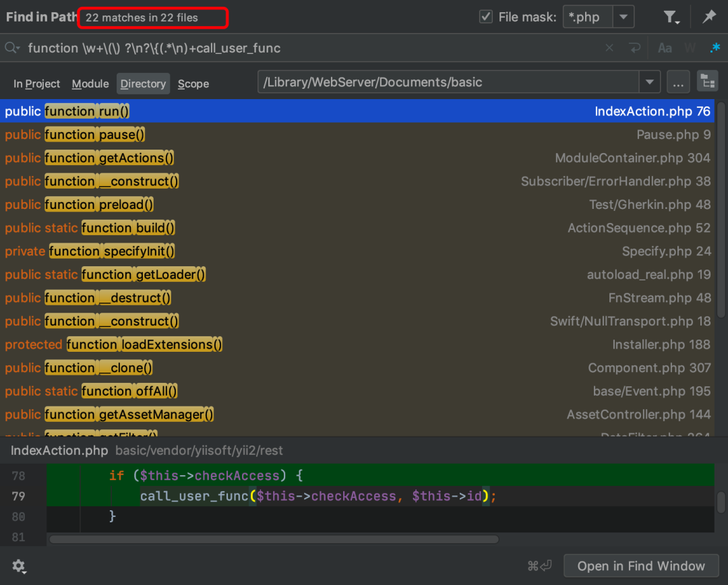Select the Scope tab
The width and height of the screenshot is (728, 585).
pyautogui.click(x=193, y=84)
